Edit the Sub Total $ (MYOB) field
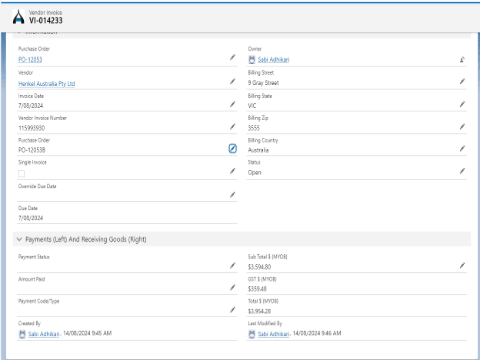The height and width of the screenshot is (360, 480). coord(462,265)
